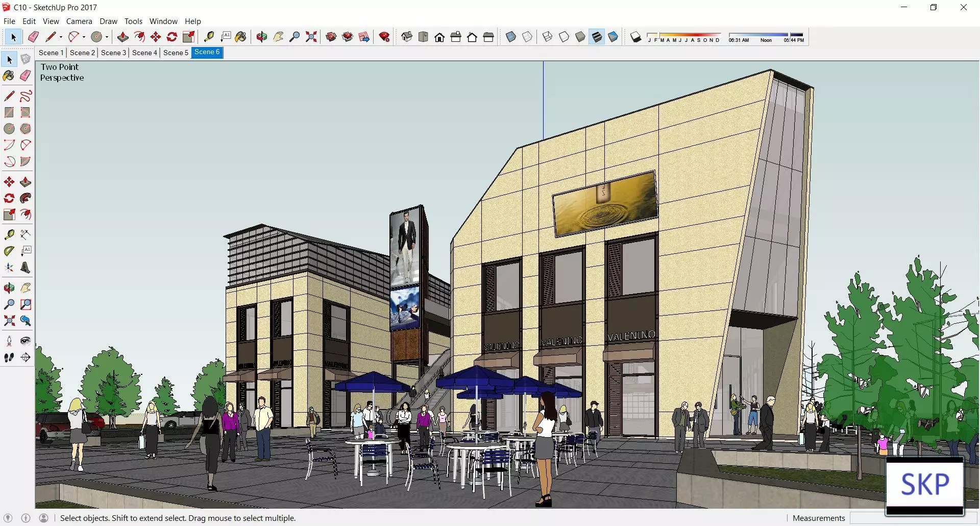This screenshot has height=526, width=980.
Task: Open the Camera menu
Action: 79,21
